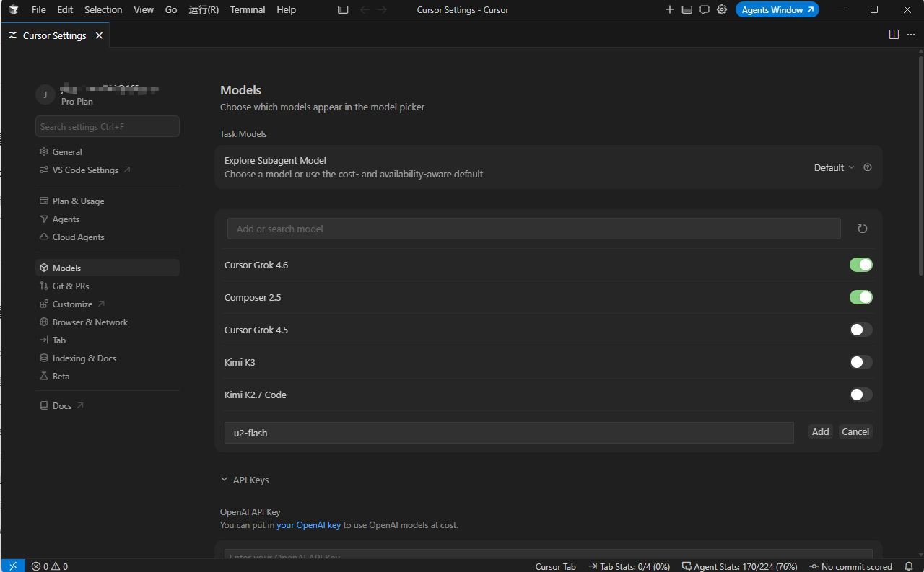Click the u2-flash model name input
Screen dimensions: 924x572
[509, 433]
